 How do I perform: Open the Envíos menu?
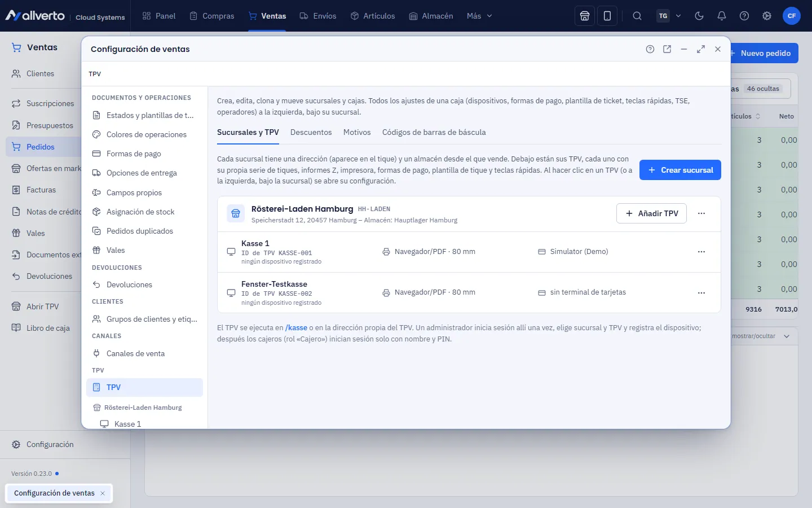pyautogui.click(x=317, y=16)
